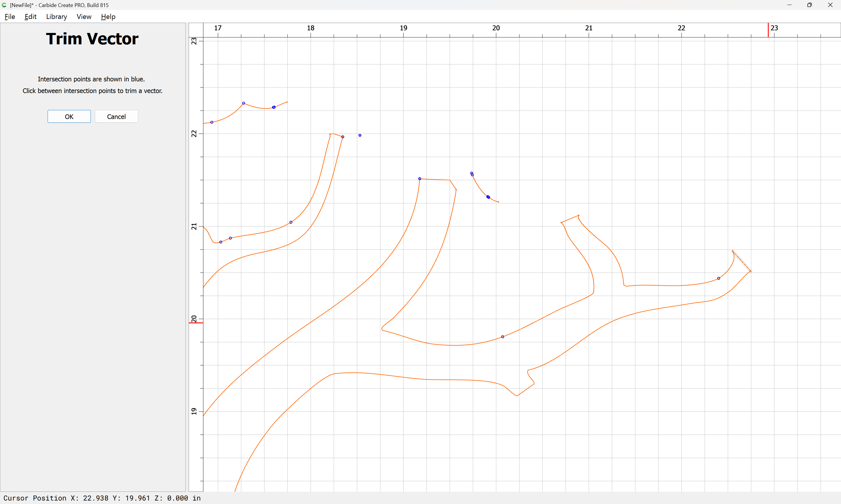
Task: Minimize the Carbide Create window
Action: (789, 5)
